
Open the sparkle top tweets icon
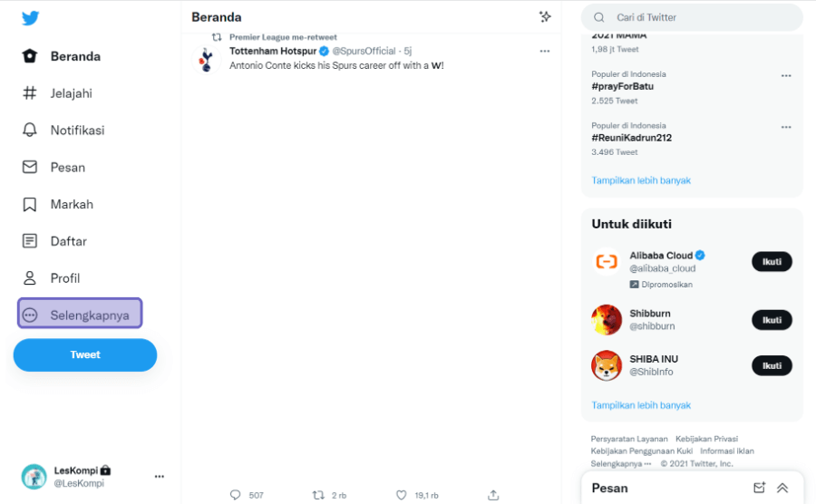point(545,16)
